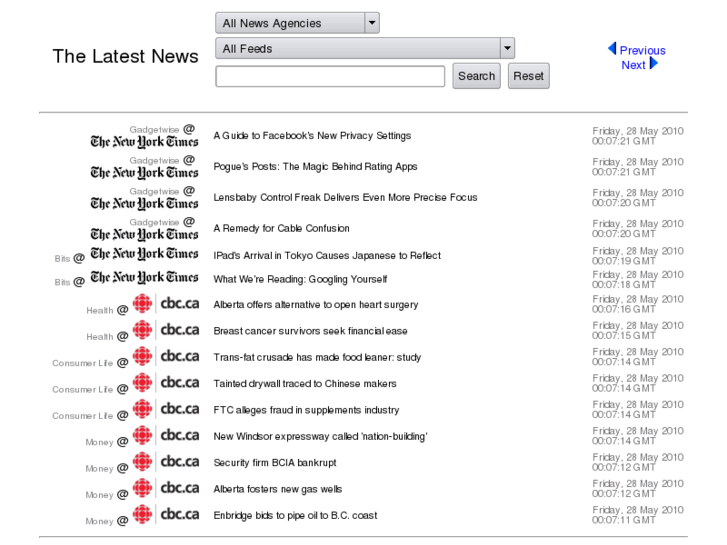The image size is (727, 545).
Task: Open 'A Guide to Facebook's New Privacy Settings'
Action: (x=312, y=136)
